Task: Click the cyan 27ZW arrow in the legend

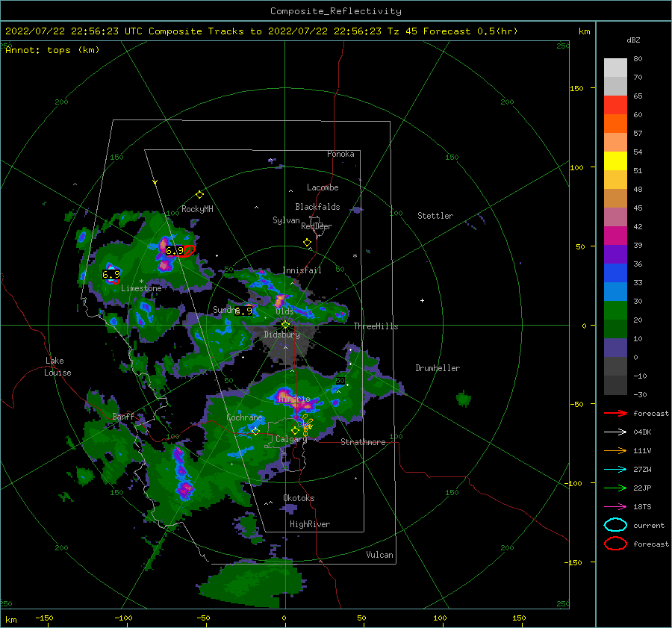Action: click(x=615, y=470)
